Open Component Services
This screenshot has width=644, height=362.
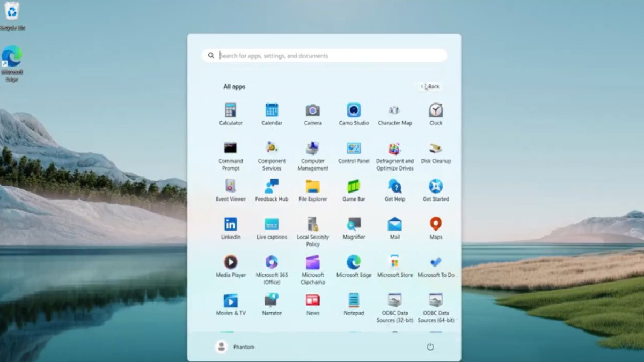(272, 156)
